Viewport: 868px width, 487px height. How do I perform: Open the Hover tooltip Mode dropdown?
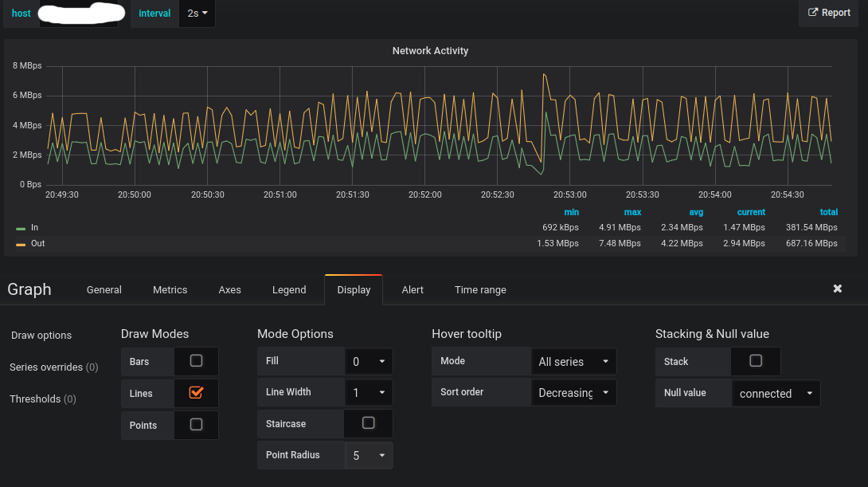573,361
